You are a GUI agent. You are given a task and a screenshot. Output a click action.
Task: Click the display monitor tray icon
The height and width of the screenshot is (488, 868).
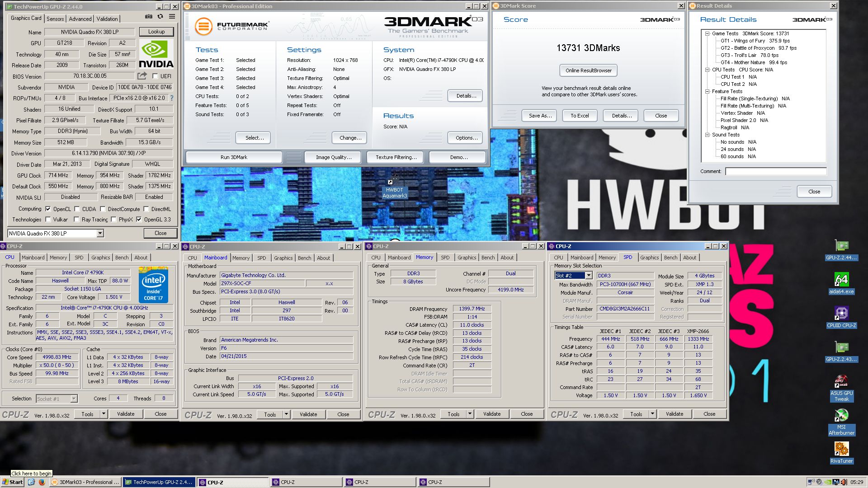(x=836, y=482)
